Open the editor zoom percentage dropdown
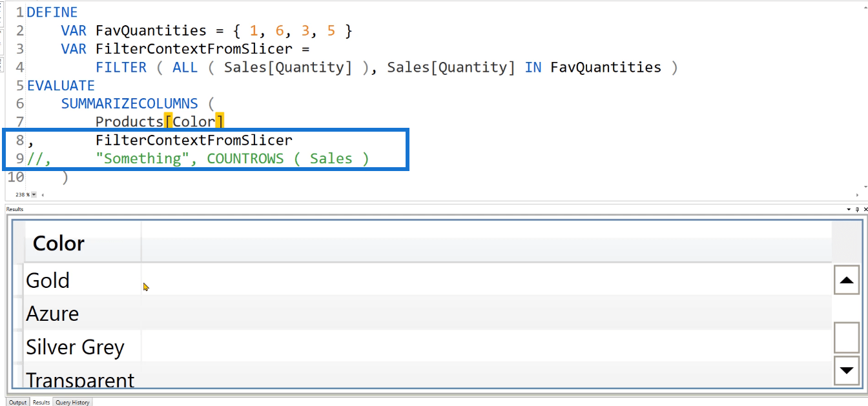The height and width of the screenshot is (406, 868). pos(34,194)
